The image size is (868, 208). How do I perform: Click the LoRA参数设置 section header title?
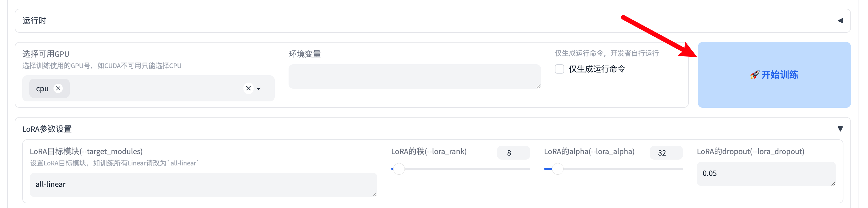click(47, 129)
